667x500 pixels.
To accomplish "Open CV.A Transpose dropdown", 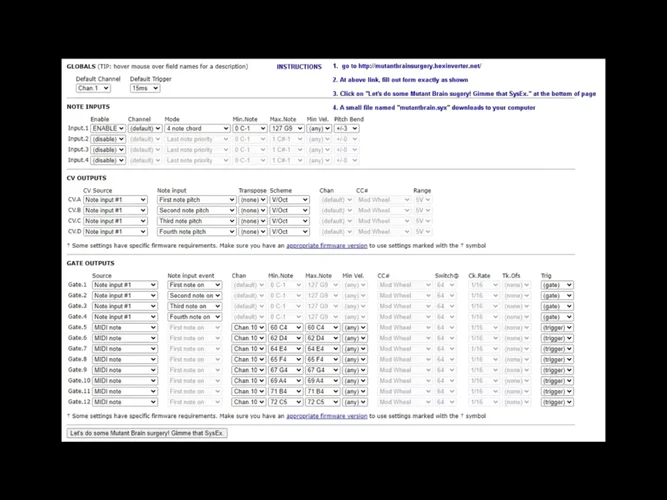I will (253, 200).
